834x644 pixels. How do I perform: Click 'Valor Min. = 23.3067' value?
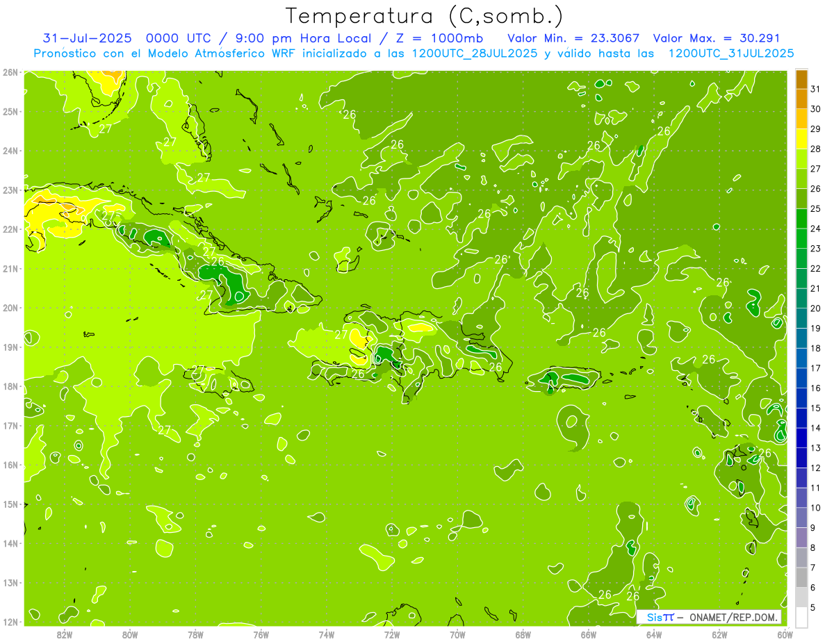pos(573,38)
